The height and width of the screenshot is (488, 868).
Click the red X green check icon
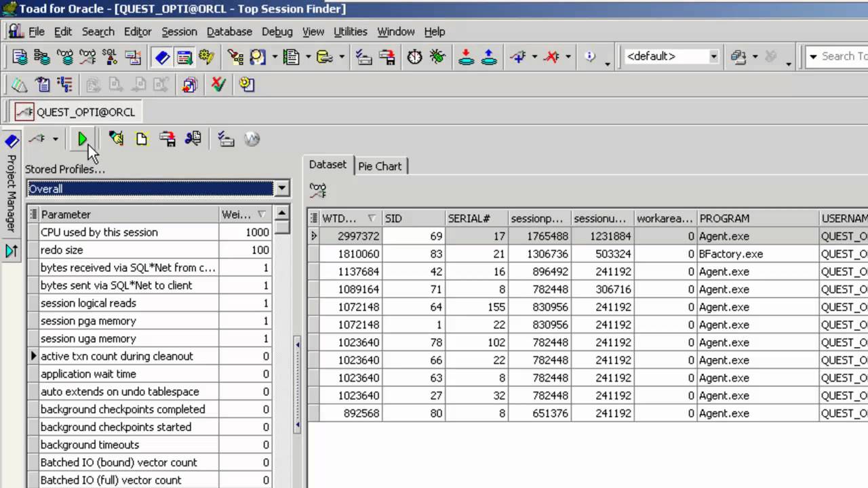(x=218, y=85)
